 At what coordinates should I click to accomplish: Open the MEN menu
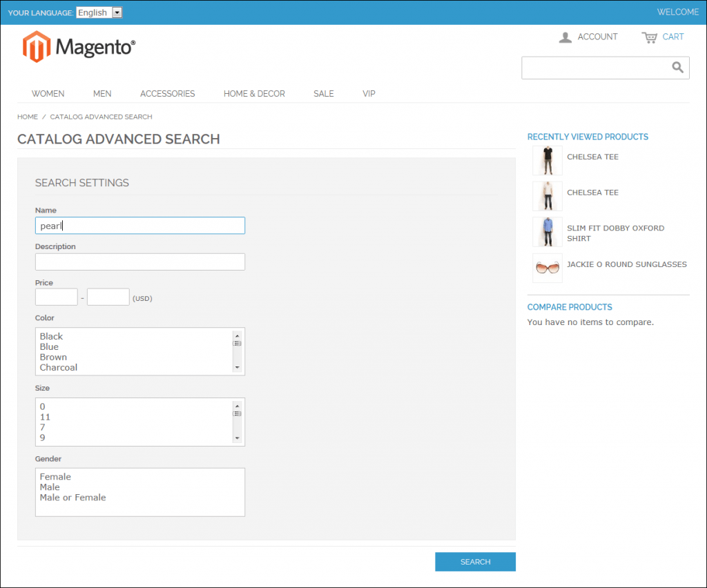(102, 93)
